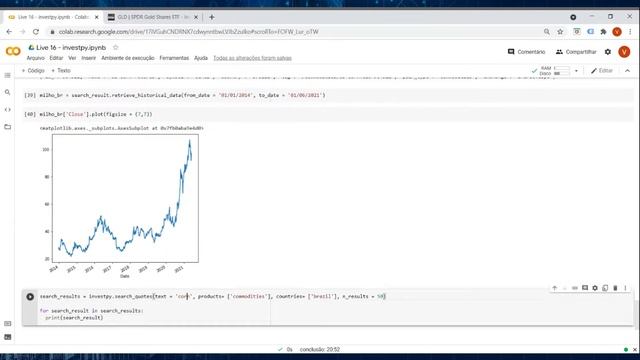The width and height of the screenshot is (640, 360).
Task: Collapse the Colab header with the chevron
Action: (x=627, y=71)
